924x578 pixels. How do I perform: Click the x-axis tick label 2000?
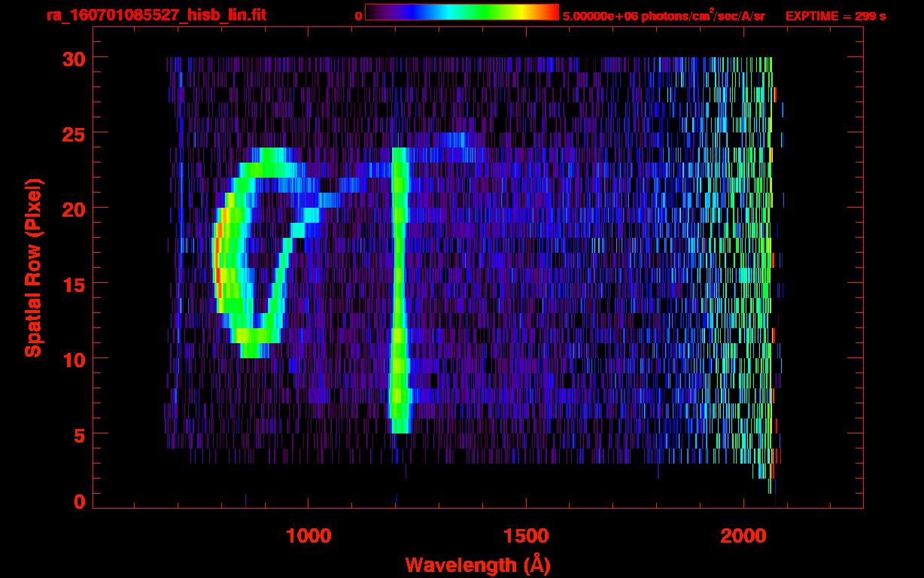tap(743, 536)
